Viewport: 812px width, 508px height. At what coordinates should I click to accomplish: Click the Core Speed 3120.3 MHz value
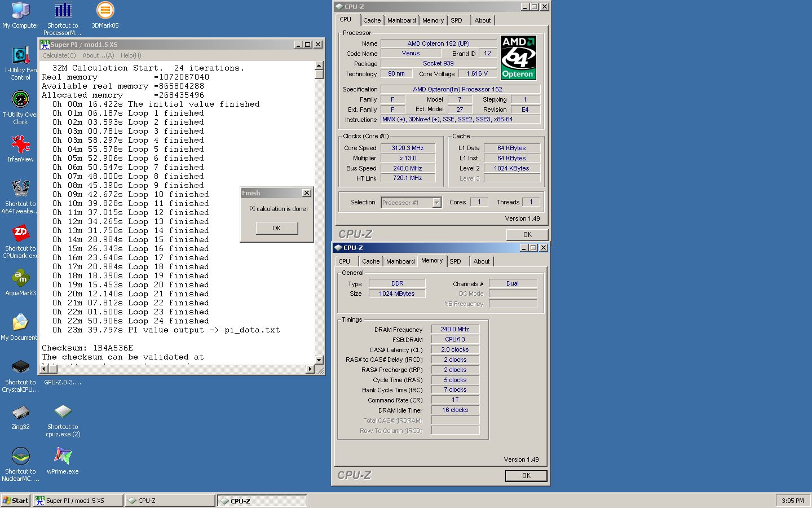[x=408, y=148]
